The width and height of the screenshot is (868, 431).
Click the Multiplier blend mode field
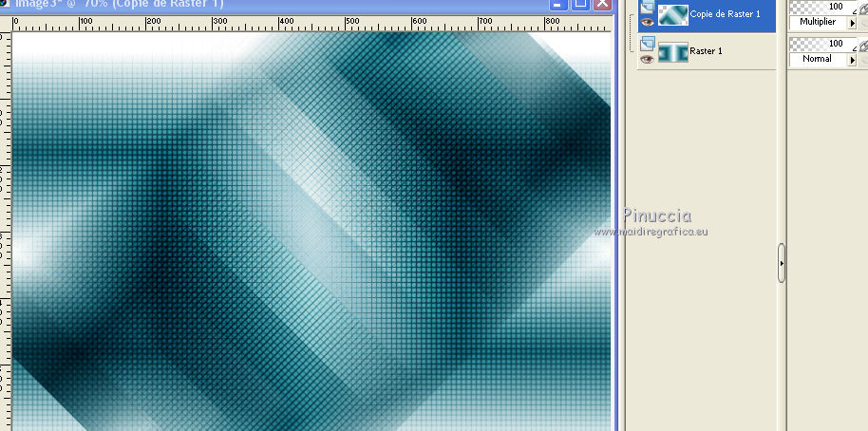click(x=818, y=22)
